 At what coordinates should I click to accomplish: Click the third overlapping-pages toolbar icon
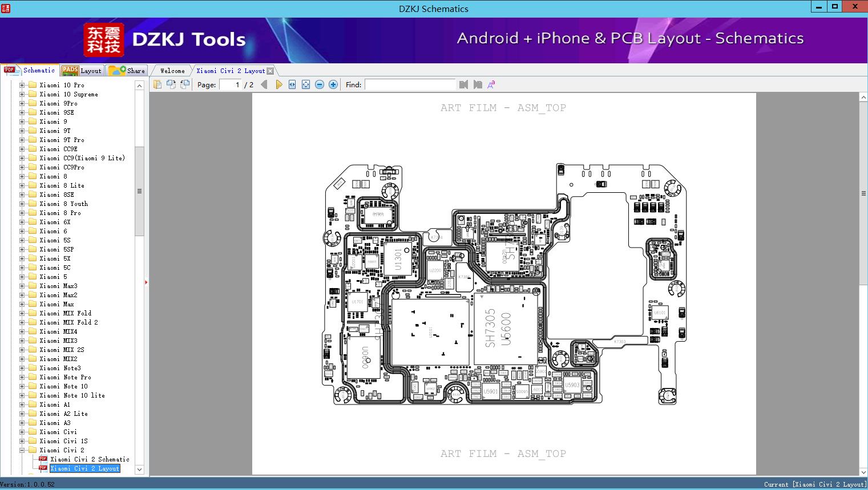(x=185, y=84)
